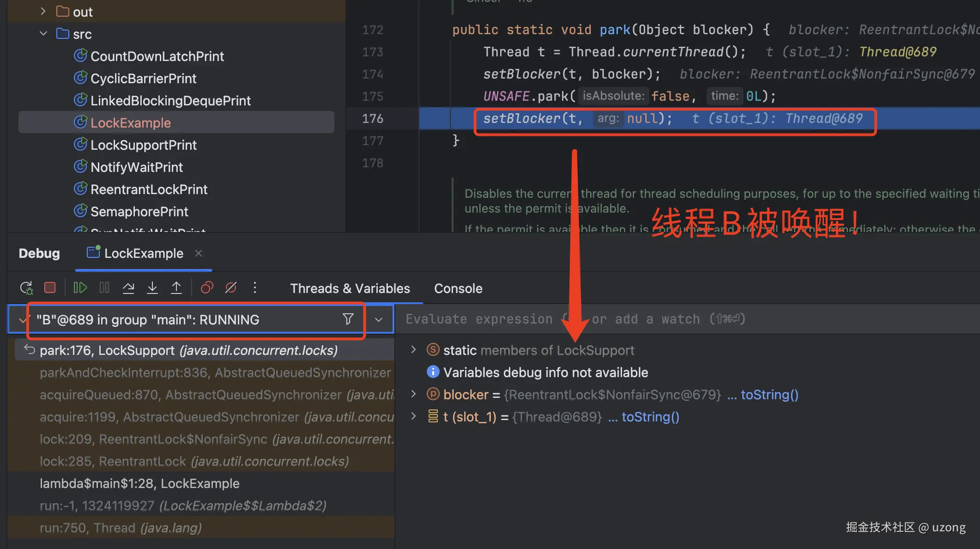The image size is (980, 549).
Task: Open View Breakpoints dialog
Action: [x=207, y=288]
